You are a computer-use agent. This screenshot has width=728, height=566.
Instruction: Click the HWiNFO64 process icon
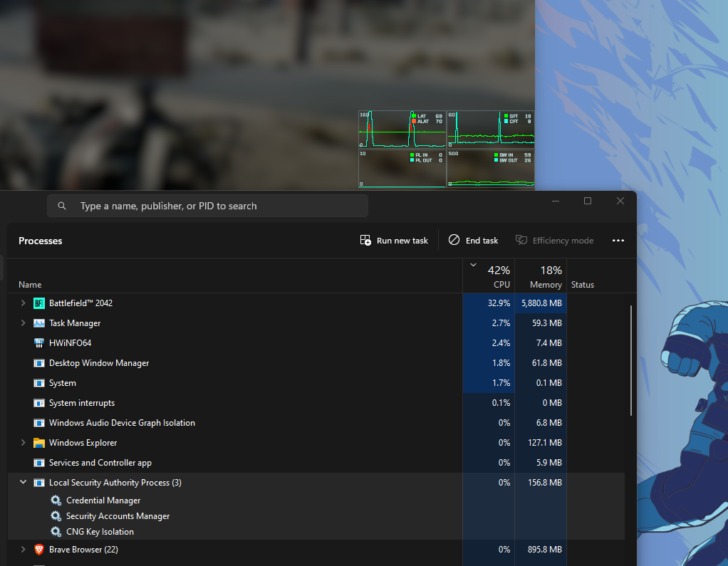tap(39, 343)
